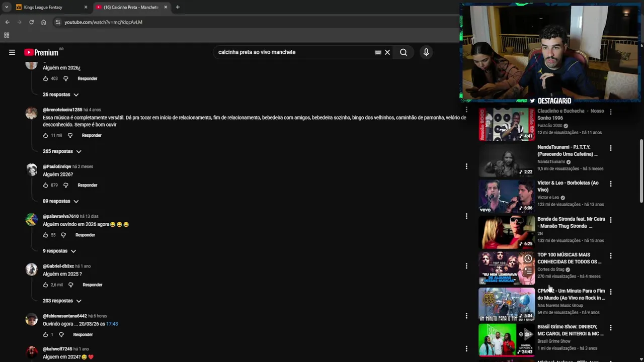Open the apps grid in bookmarks bar
The image size is (644, 362).
(x=7, y=35)
